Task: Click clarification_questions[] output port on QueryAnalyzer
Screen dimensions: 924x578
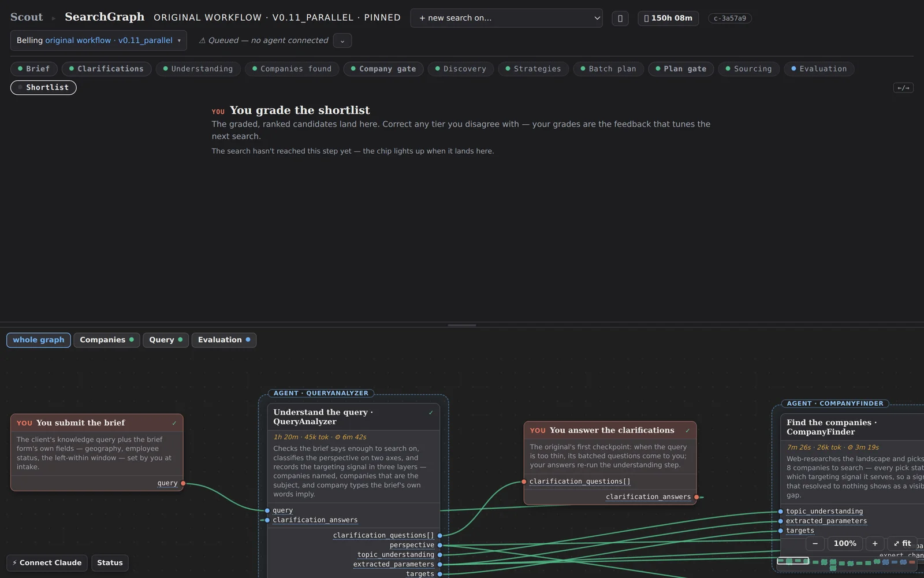Action: 439,535
